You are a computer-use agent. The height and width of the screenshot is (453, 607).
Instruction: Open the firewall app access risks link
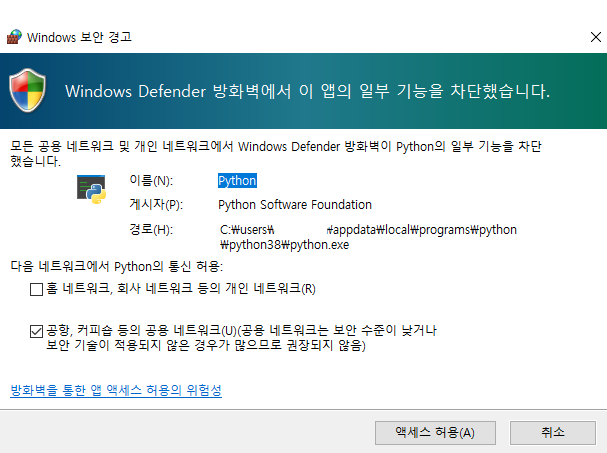pos(116,390)
